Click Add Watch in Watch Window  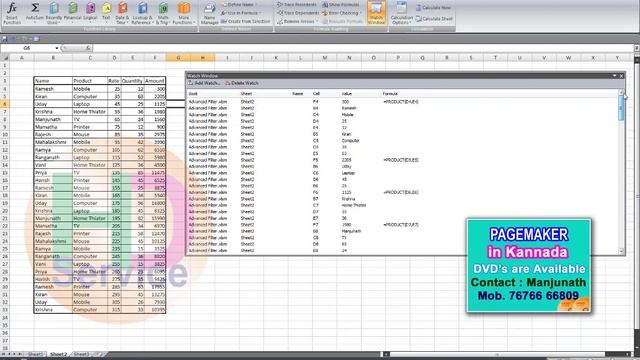coord(204,83)
